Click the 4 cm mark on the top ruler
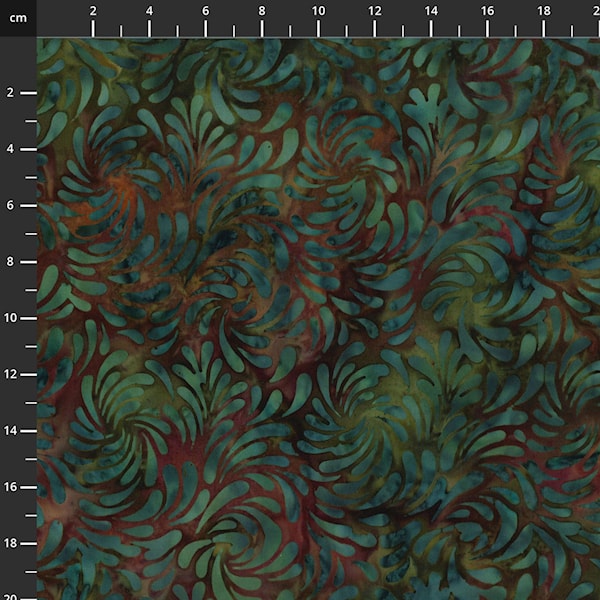The image size is (600, 600). click(149, 11)
